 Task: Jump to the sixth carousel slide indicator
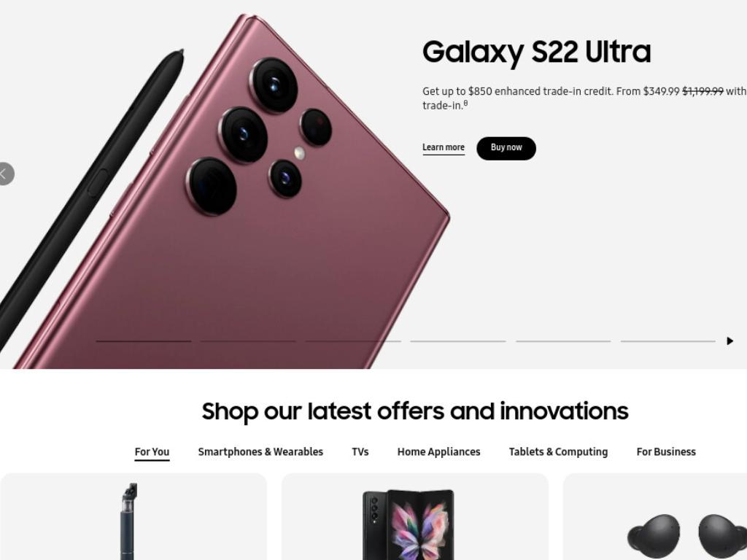click(x=668, y=341)
